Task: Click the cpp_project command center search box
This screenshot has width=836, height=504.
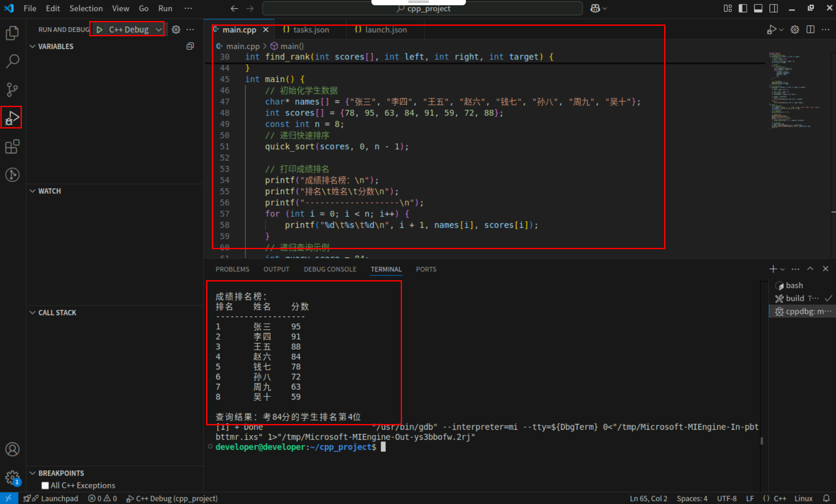Action: 423,8
